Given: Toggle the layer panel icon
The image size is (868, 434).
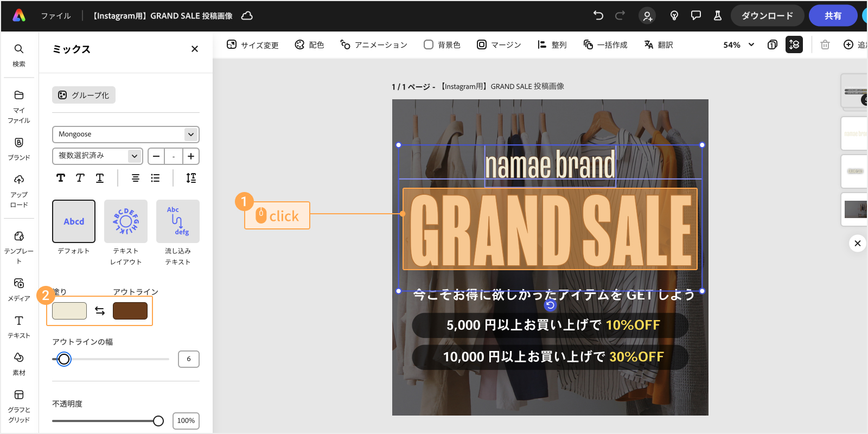Looking at the screenshot, I should tap(794, 44).
